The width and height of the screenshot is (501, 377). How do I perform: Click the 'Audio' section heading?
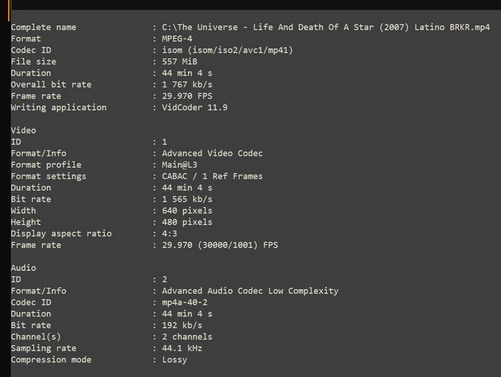[23, 268]
